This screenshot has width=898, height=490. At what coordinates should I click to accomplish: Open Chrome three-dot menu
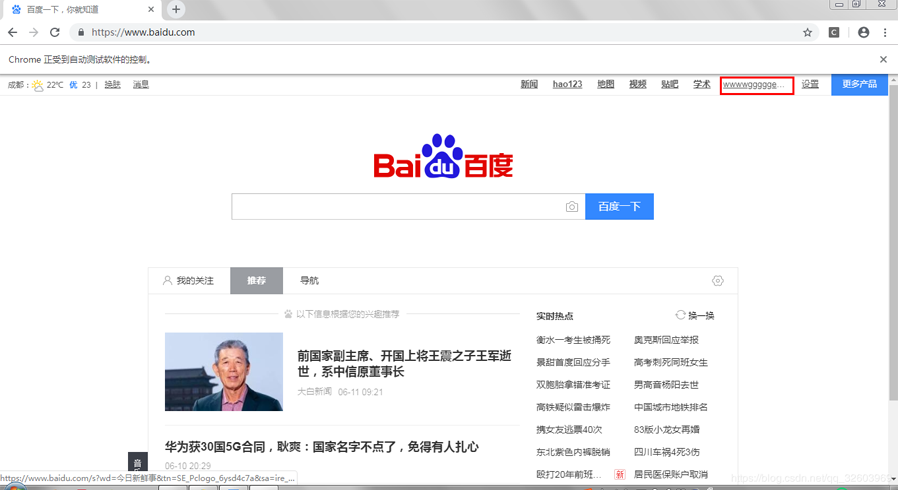(885, 33)
